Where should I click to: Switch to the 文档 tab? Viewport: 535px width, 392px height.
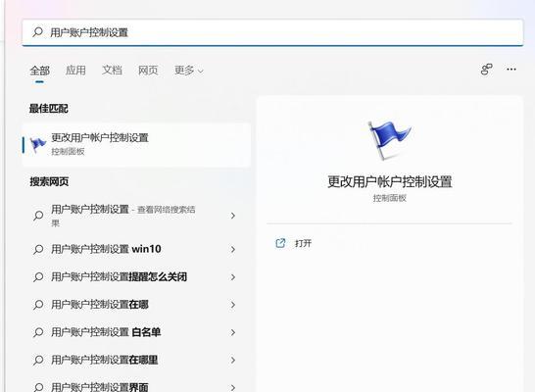point(112,71)
